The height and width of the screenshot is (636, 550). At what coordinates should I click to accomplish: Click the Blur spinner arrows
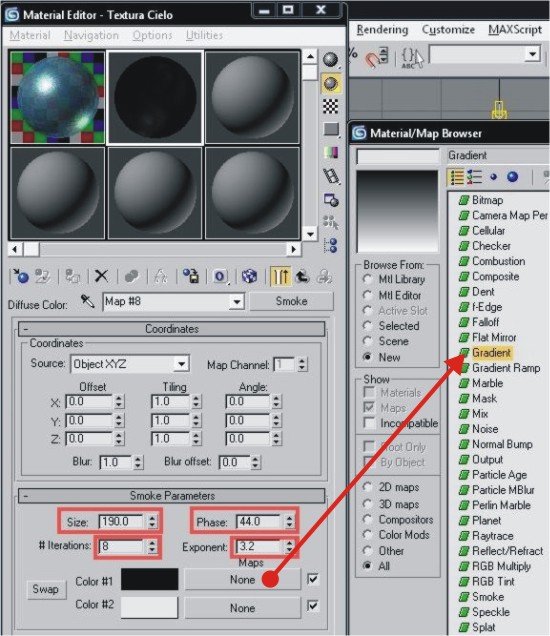point(138,462)
